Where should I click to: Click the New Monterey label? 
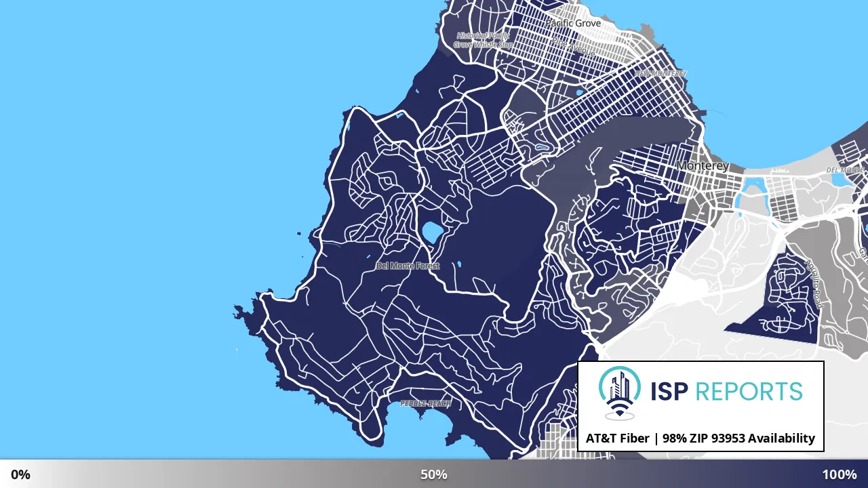(x=660, y=73)
